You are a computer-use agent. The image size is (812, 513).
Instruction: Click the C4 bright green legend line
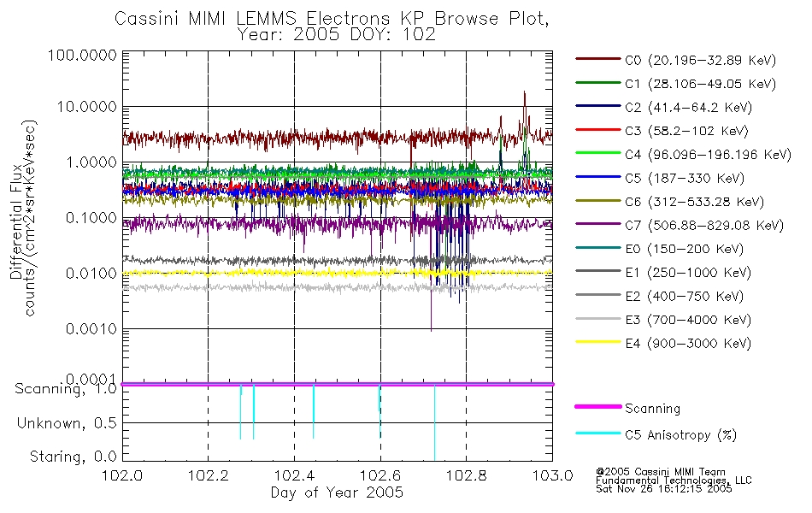(598, 153)
